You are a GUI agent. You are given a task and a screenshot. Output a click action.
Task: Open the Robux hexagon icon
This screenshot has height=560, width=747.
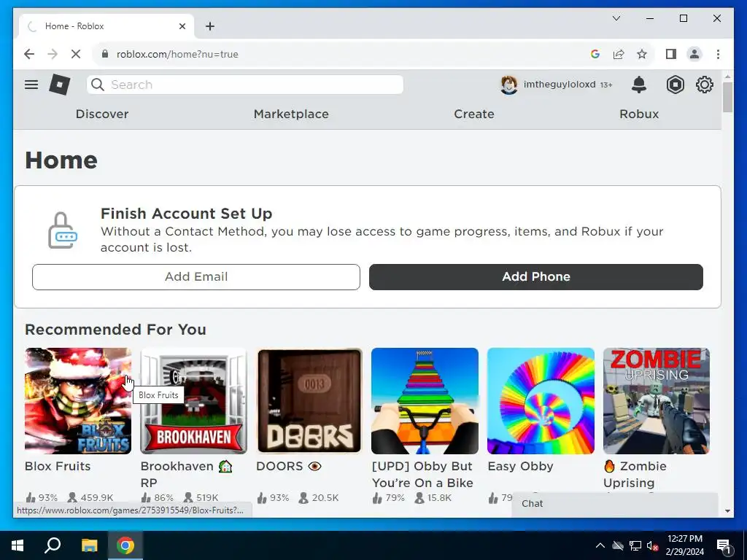(675, 85)
